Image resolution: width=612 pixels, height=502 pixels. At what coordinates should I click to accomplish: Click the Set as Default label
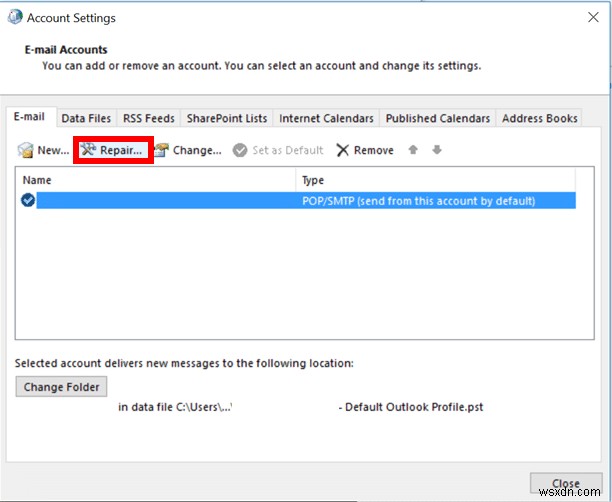tap(288, 150)
